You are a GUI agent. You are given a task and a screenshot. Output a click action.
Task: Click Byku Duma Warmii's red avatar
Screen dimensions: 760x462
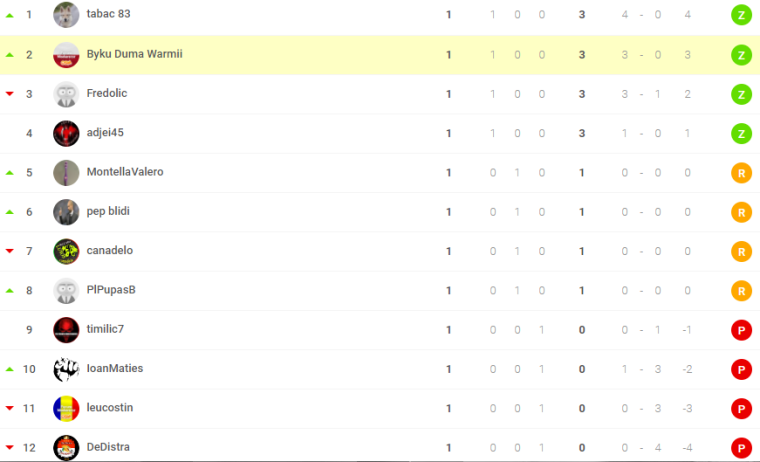(x=66, y=55)
